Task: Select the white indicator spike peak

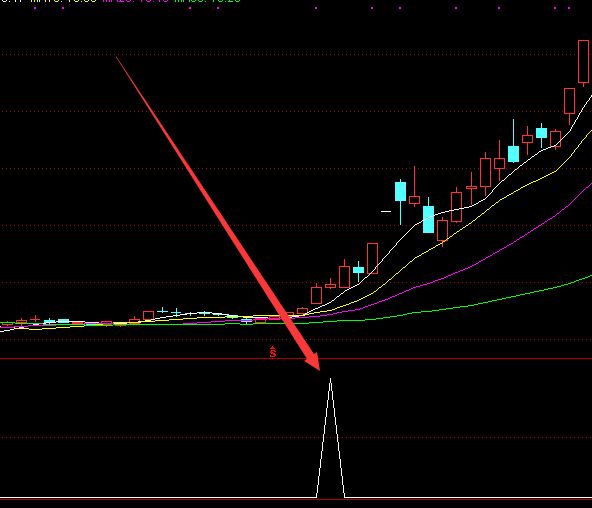Action: point(330,379)
